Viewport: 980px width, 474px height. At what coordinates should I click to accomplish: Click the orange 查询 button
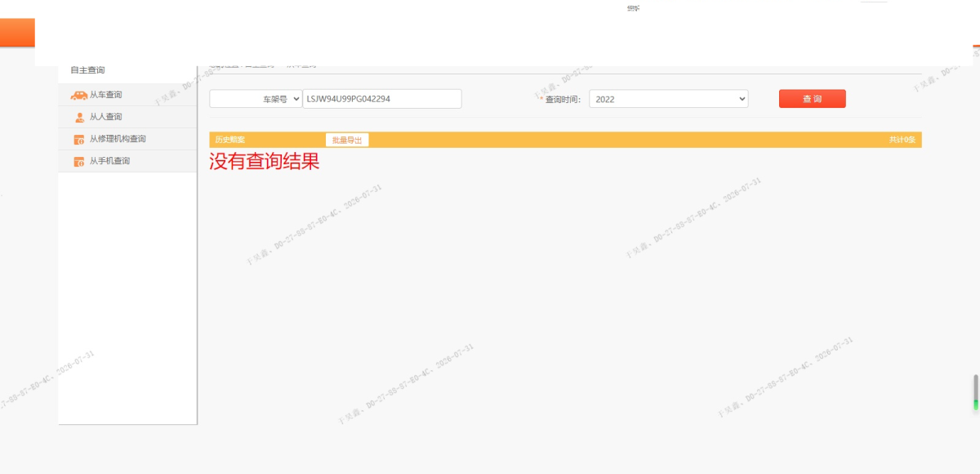point(813,99)
